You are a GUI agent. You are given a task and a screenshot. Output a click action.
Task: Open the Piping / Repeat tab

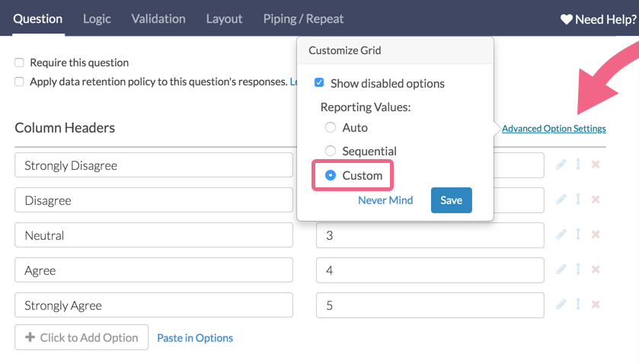pos(303,18)
